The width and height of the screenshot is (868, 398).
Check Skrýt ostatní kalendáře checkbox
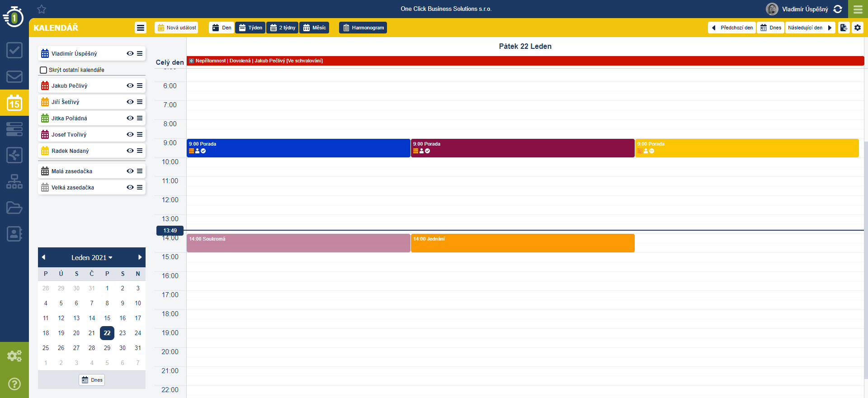[x=43, y=70]
